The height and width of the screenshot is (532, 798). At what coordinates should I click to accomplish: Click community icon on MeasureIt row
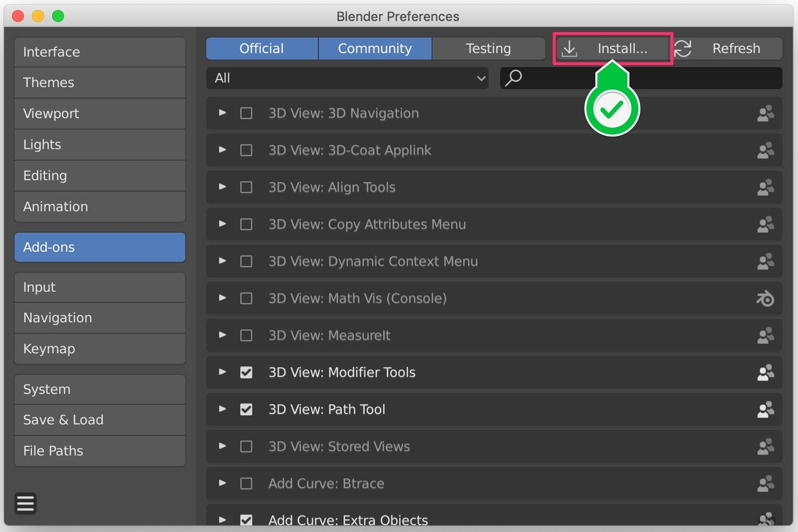pos(765,335)
